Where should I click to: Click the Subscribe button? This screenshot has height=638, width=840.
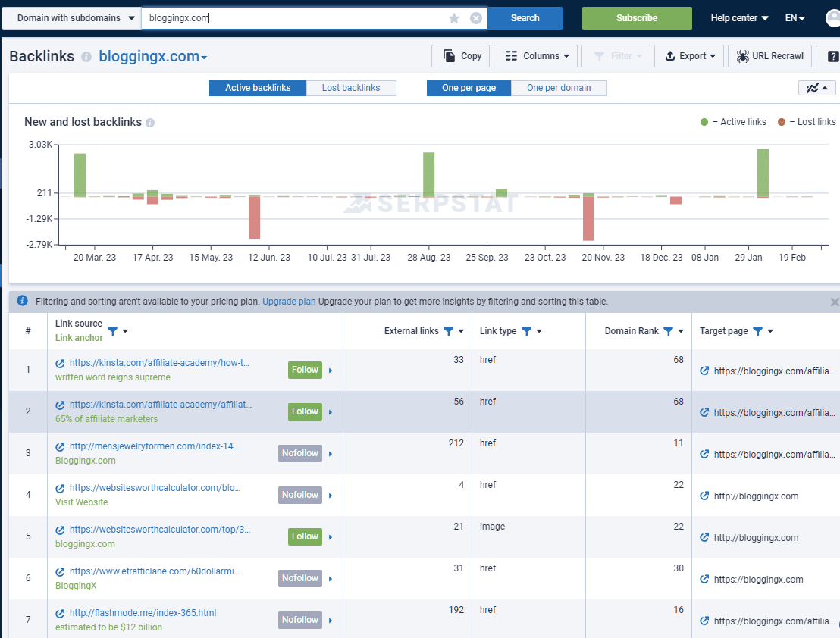pos(637,18)
